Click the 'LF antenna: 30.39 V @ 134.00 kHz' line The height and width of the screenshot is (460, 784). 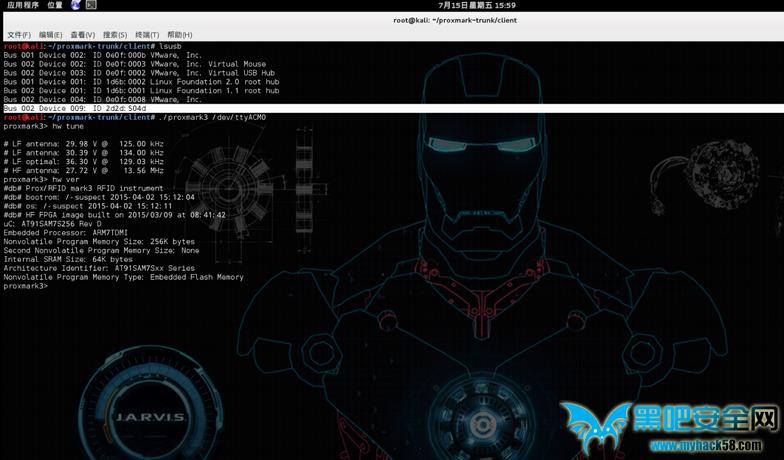point(84,153)
